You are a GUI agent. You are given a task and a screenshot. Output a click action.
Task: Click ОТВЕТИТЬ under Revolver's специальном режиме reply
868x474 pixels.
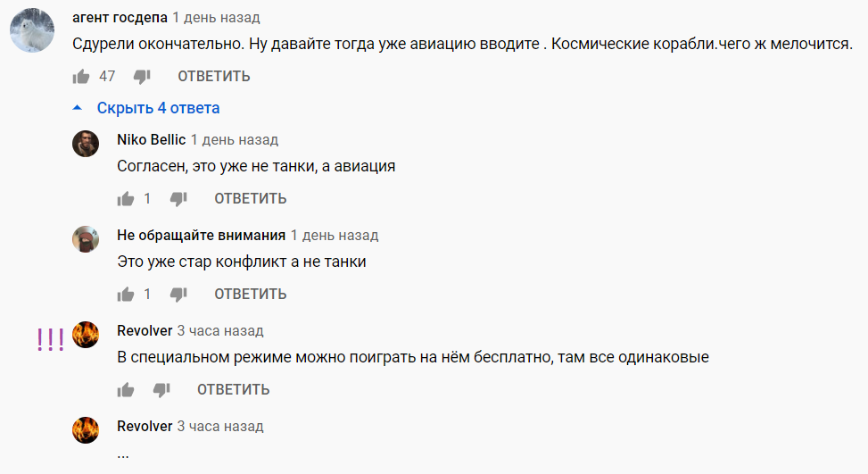(234, 389)
